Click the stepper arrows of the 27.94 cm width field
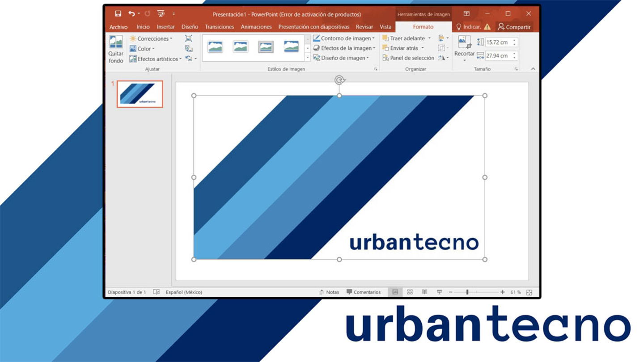Viewport: 644px width, 362px height. [x=515, y=56]
